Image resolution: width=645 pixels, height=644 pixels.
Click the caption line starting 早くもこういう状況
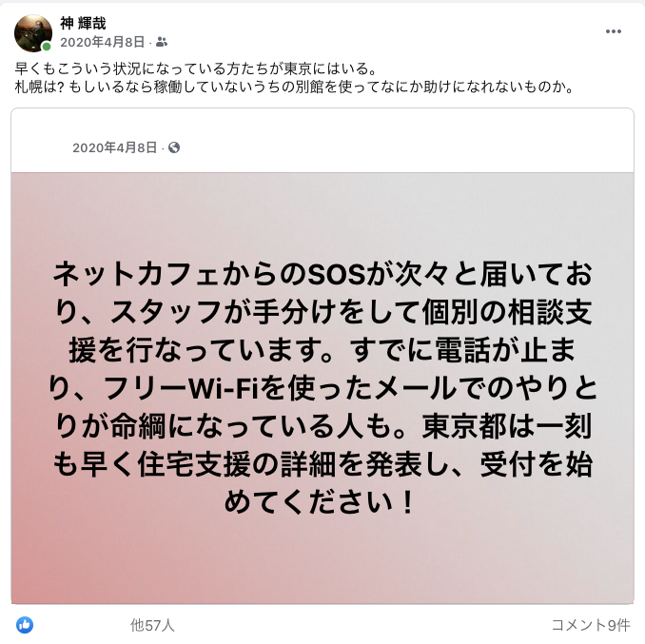(x=196, y=68)
